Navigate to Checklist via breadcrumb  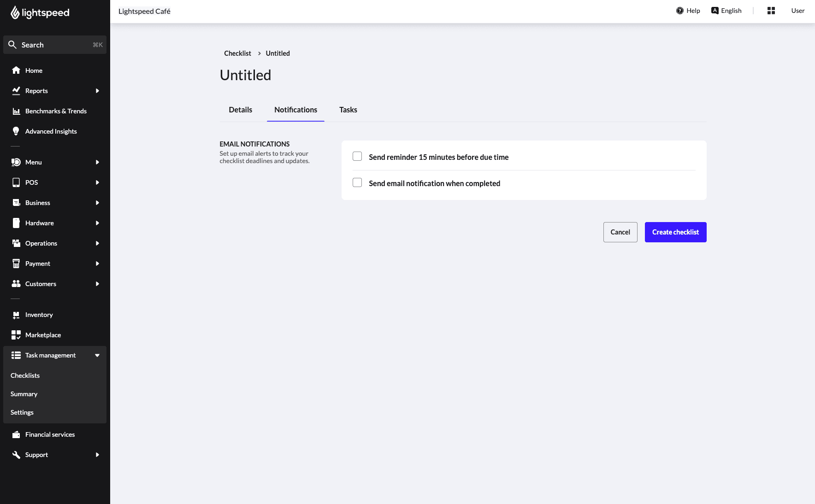pyautogui.click(x=238, y=53)
